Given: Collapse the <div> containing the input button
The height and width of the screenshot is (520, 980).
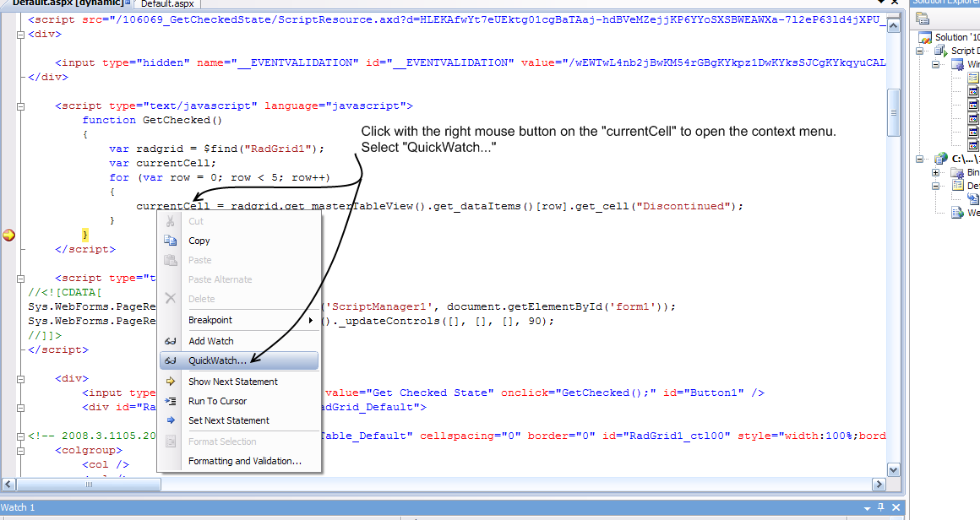Looking at the screenshot, I should [20, 379].
